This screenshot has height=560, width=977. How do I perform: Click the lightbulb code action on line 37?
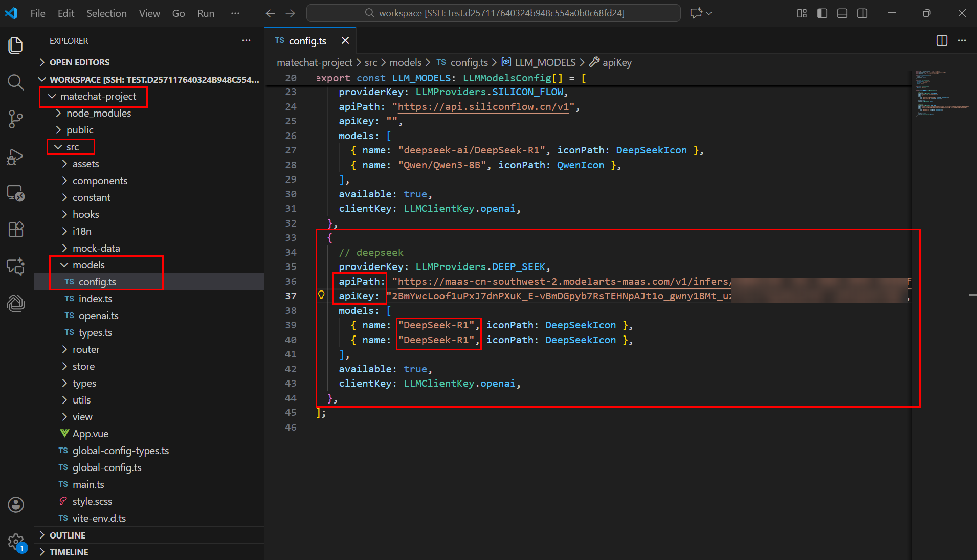click(x=321, y=295)
